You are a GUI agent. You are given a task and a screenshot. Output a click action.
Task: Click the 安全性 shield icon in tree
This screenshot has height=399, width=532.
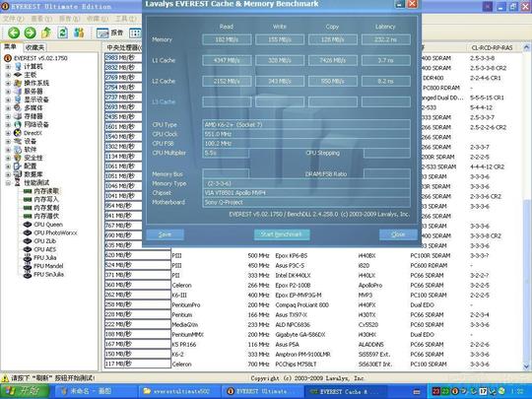click(x=18, y=158)
